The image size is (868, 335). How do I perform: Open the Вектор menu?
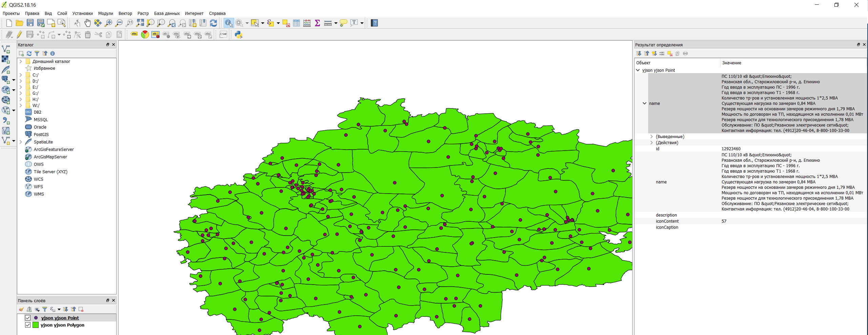pos(125,13)
